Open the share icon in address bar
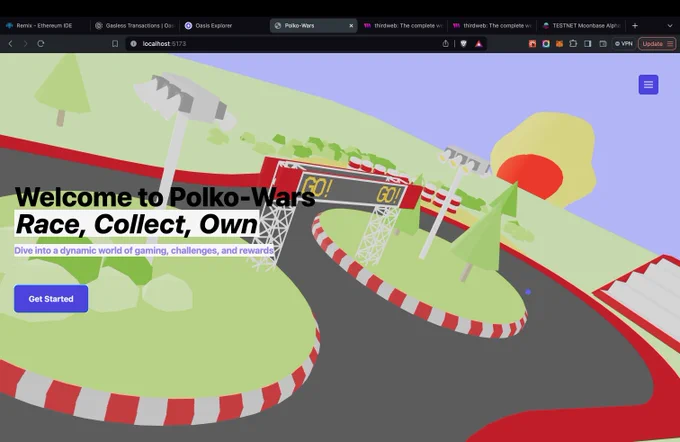The image size is (680, 442). pyautogui.click(x=445, y=44)
